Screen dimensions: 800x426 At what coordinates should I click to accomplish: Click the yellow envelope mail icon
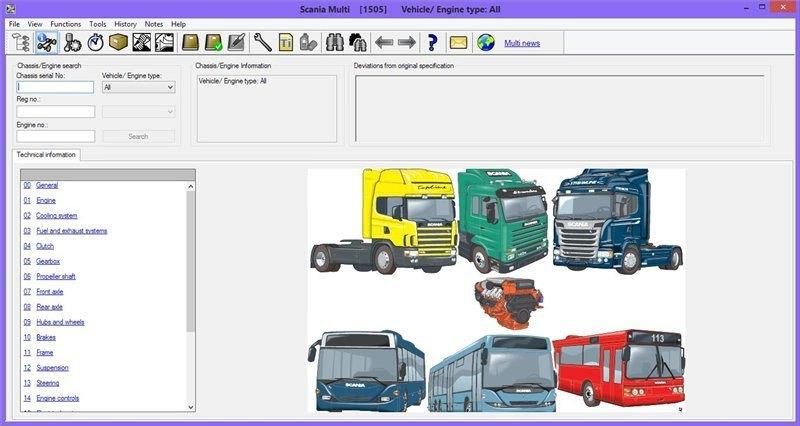click(x=458, y=43)
